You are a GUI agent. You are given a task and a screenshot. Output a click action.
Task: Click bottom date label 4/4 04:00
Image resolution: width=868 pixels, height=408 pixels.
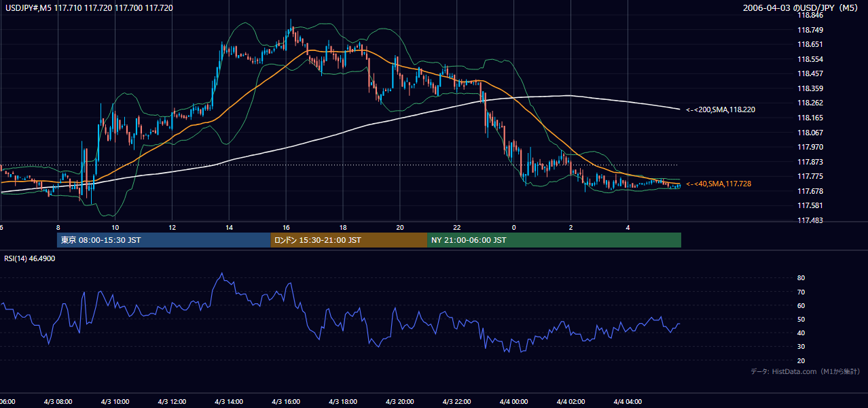point(628,401)
